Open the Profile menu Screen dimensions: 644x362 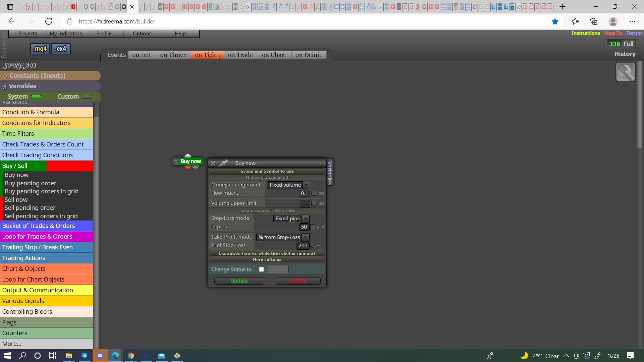tap(104, 34)
